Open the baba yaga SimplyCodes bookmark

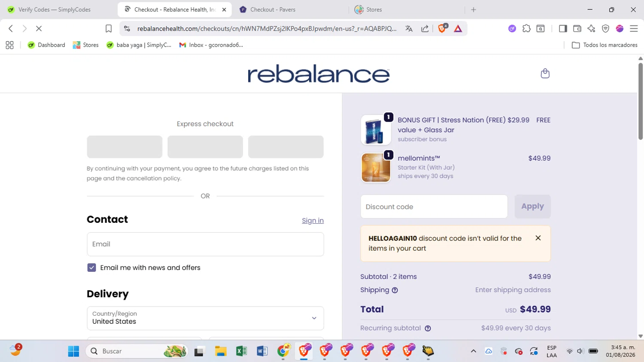pos(139,45)
